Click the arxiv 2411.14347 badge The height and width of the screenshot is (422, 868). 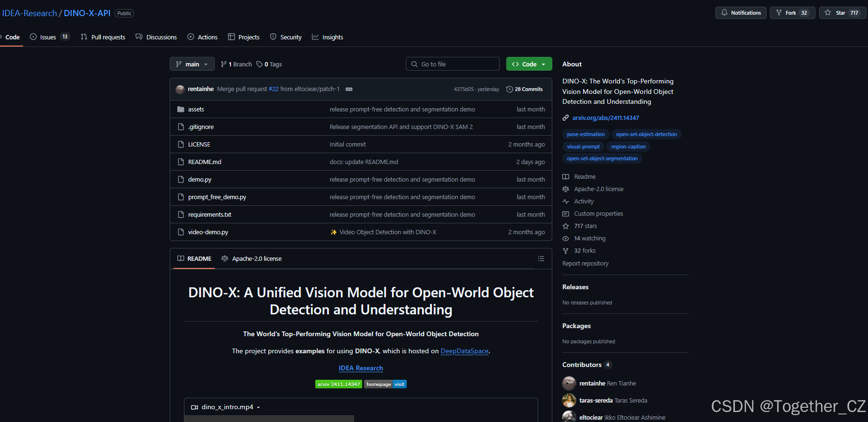point(338,384)
